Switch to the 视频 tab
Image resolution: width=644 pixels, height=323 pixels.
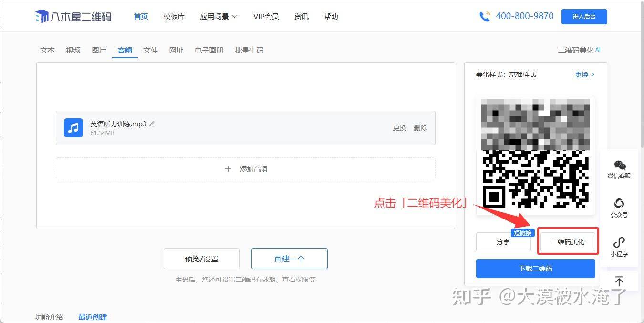click(x=73, y=50)
